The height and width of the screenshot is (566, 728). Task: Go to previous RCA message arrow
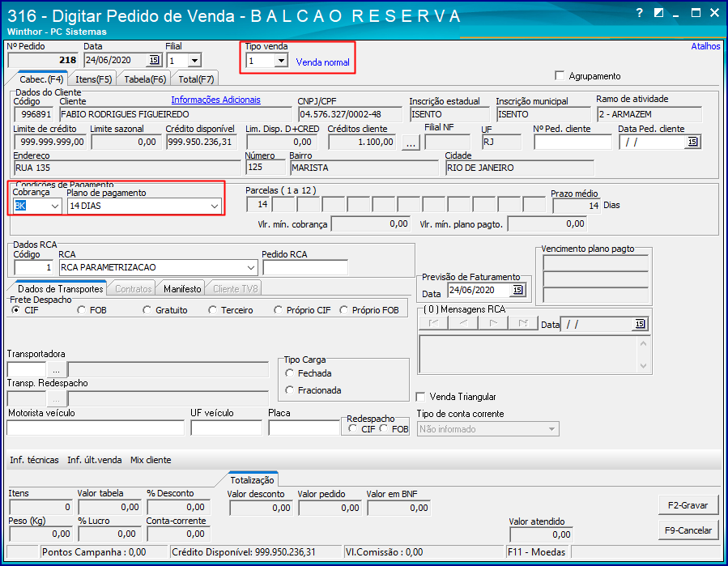tap(463, 323)
